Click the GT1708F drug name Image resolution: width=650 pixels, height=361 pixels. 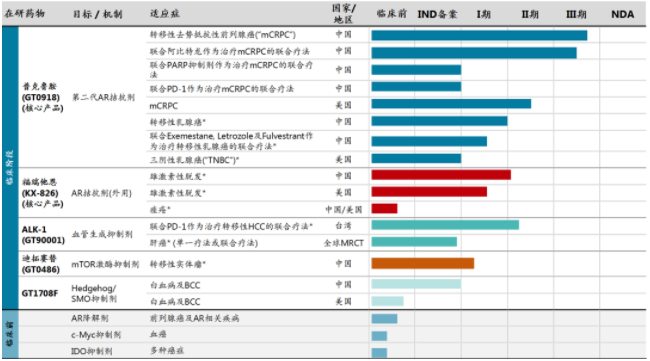click(x=40, y=293)
